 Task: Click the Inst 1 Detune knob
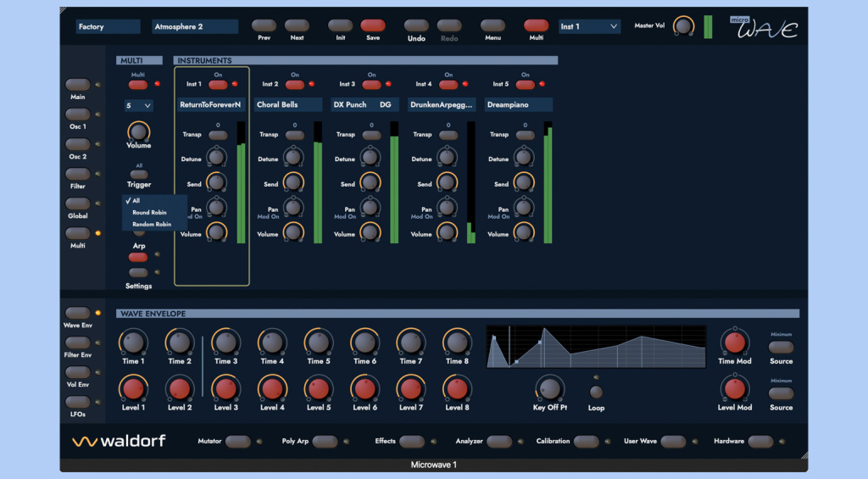click(216, 158)
